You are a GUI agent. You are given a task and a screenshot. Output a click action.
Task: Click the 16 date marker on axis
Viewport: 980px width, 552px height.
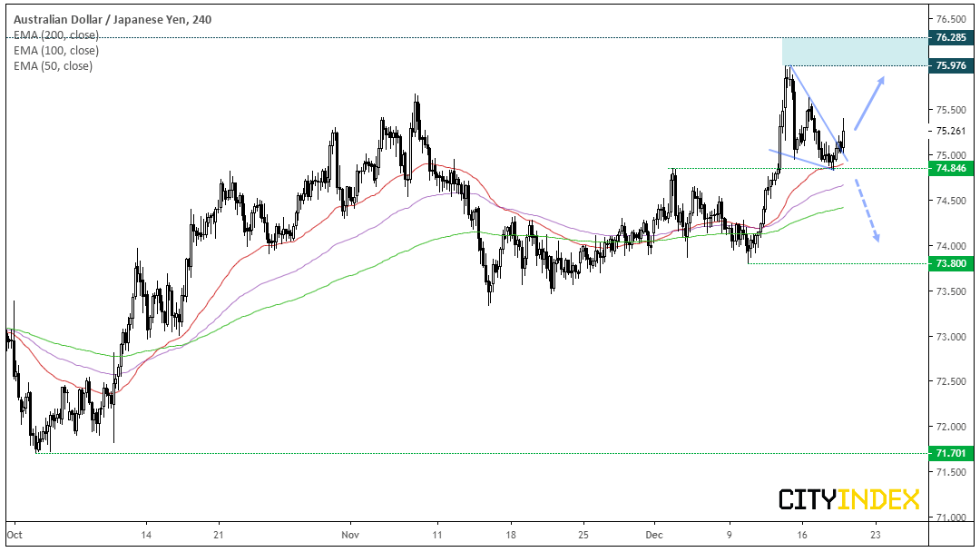point(802,535)
